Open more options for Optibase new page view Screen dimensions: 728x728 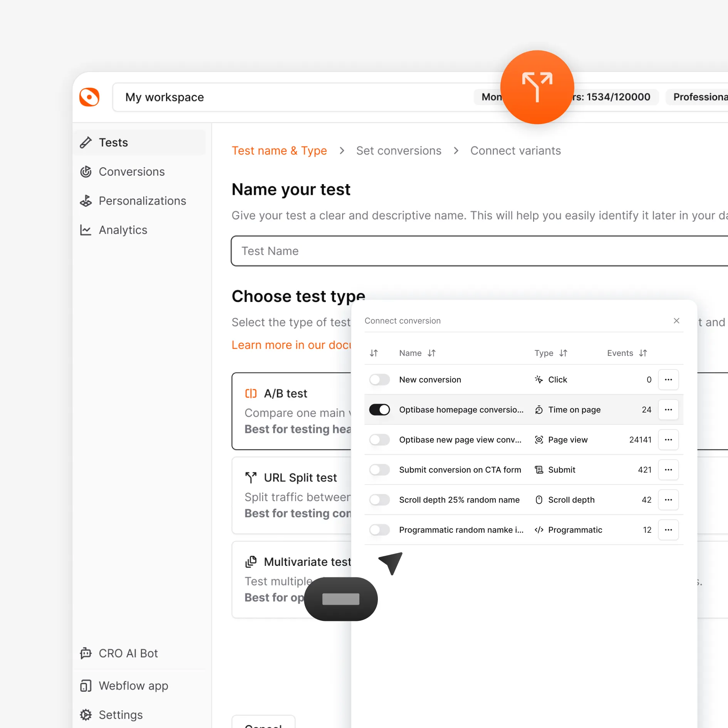tap(668, 439)
